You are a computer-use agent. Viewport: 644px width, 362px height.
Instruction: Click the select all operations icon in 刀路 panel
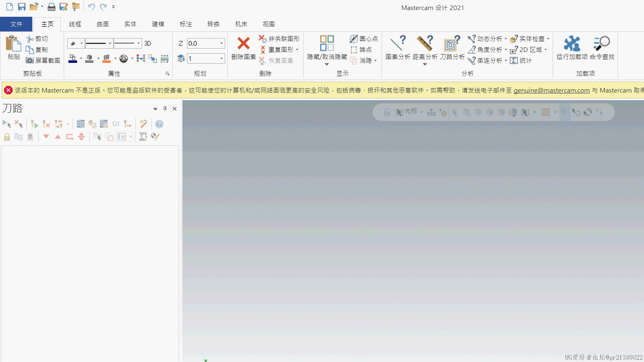7,124
